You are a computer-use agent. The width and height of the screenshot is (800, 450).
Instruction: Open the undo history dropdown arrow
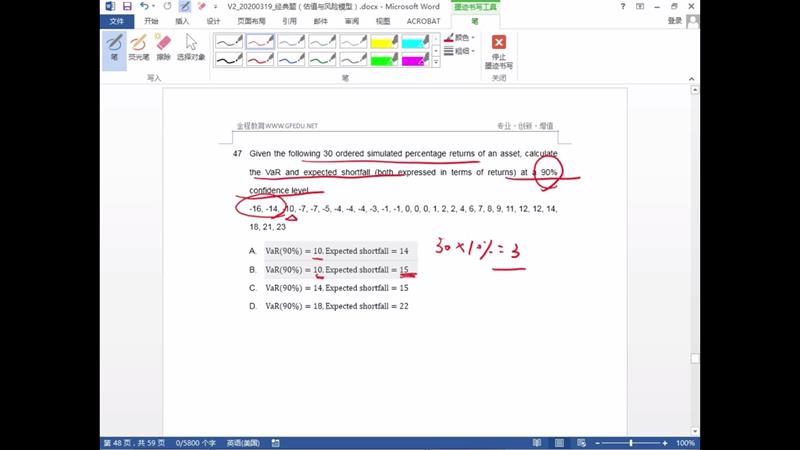click(154, 6)
